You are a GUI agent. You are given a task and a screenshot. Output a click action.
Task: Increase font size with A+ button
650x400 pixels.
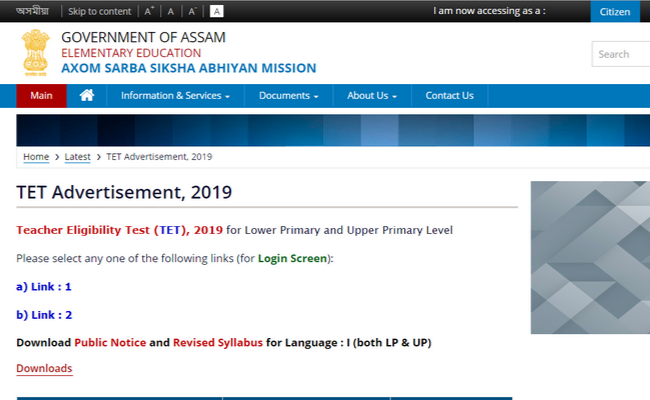pos(150,12)
